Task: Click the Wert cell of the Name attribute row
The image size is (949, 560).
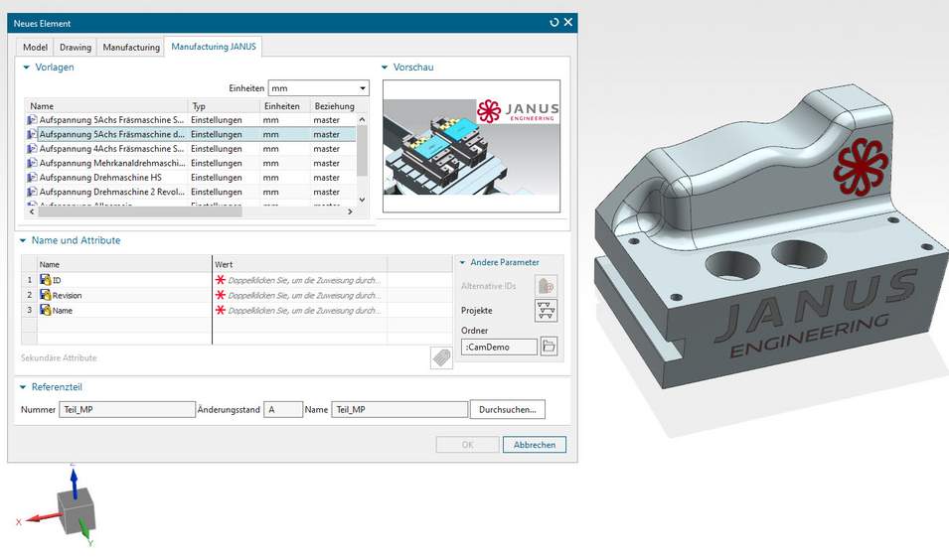Action: [299, 310]
